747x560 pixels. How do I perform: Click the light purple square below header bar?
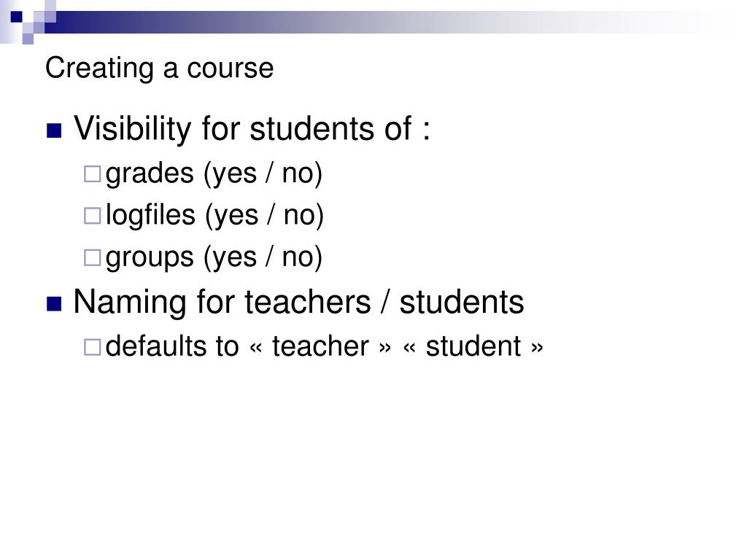pos(28,39)
